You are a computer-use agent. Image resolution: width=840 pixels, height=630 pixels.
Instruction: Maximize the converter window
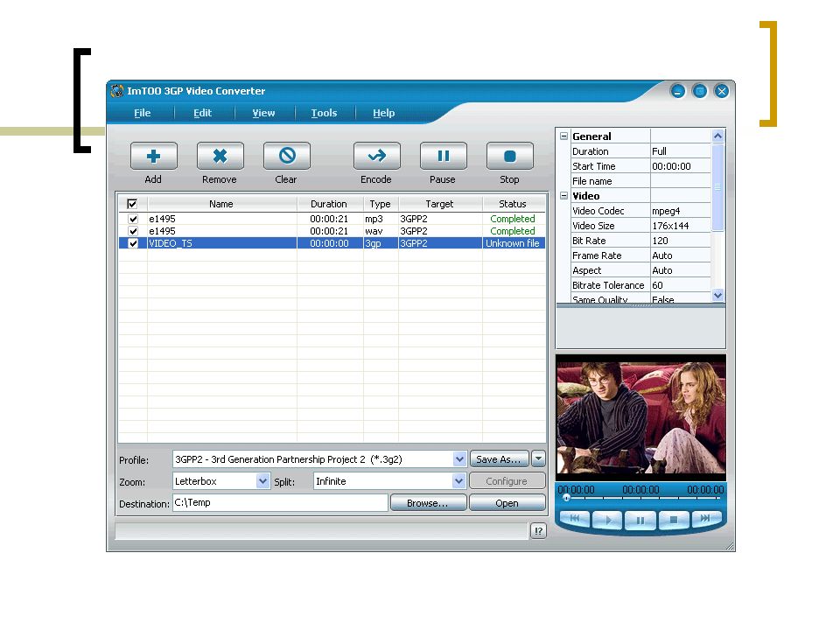[700, 91]
